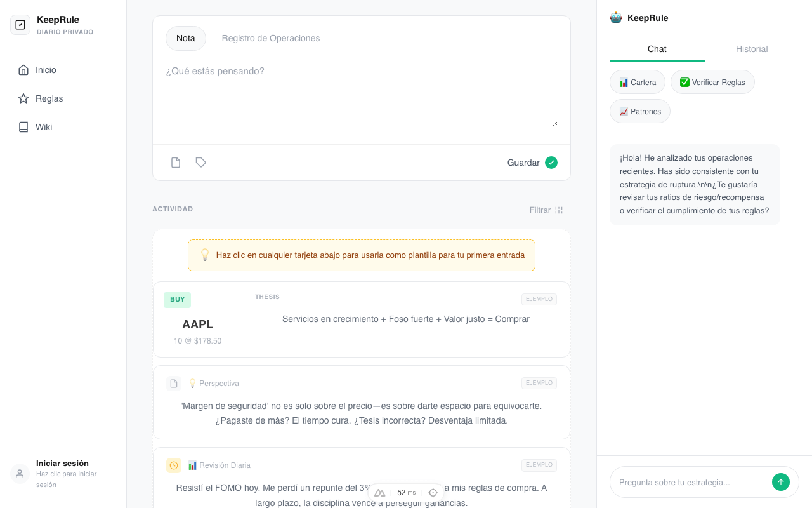Click the 'Pregunta sobre tu estrategia' input field

tap(691, 482)
